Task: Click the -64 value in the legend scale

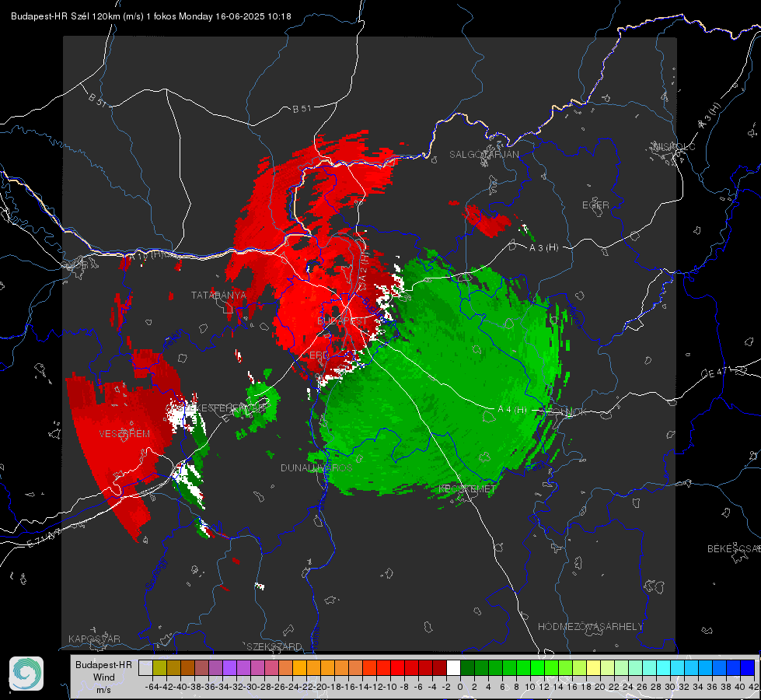Action: [152, 687]
